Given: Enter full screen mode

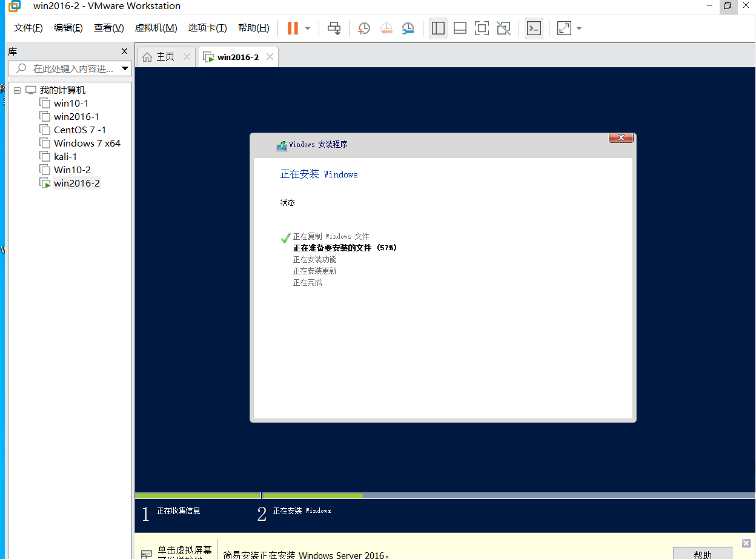Looking at the screenshot, I should [x=482, y=28].
